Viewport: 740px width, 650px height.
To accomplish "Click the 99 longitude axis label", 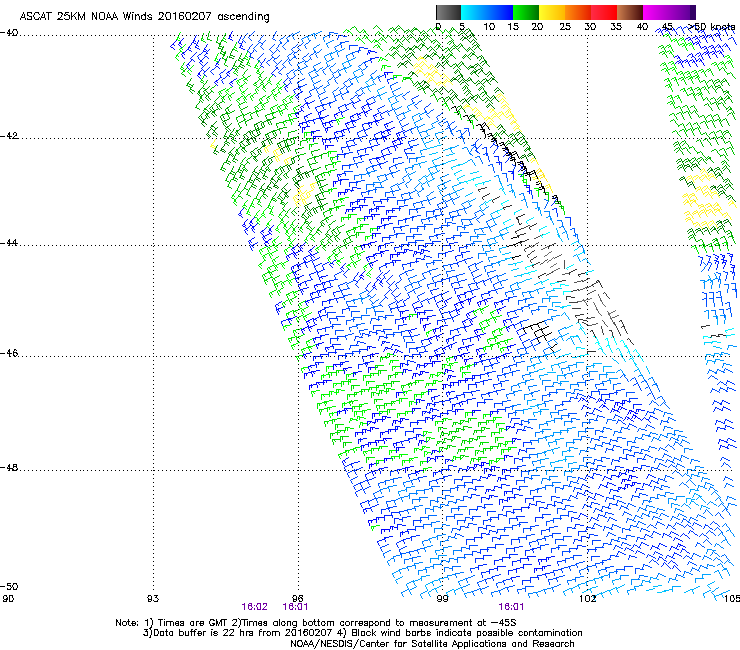I will tap(442, 599).
